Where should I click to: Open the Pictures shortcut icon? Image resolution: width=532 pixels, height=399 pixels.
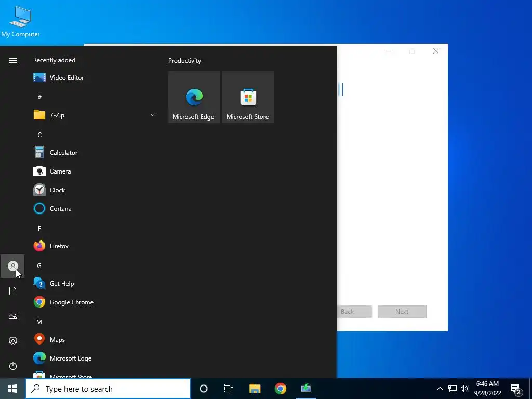click(x=13, y=316)
